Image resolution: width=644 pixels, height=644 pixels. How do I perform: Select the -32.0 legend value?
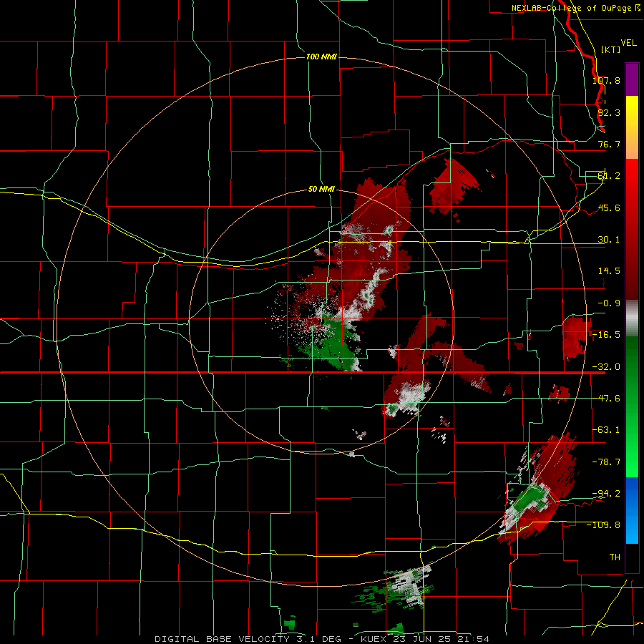point(606,367)
